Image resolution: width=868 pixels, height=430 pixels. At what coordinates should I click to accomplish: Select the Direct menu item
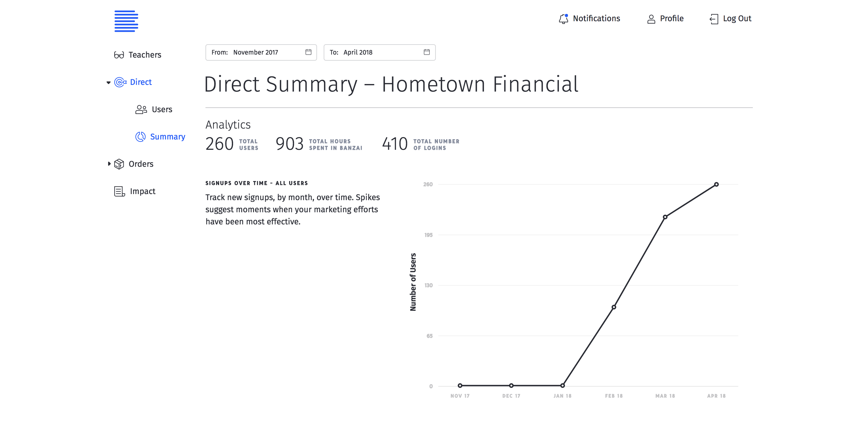[x=141, y=82]
